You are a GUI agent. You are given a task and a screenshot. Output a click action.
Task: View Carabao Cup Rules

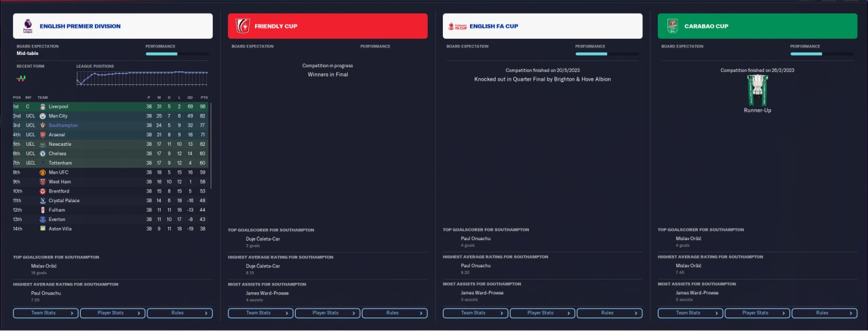coord(825,313)
